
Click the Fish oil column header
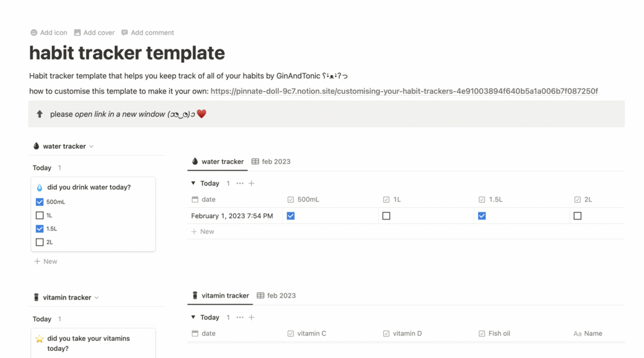(499, 334)
